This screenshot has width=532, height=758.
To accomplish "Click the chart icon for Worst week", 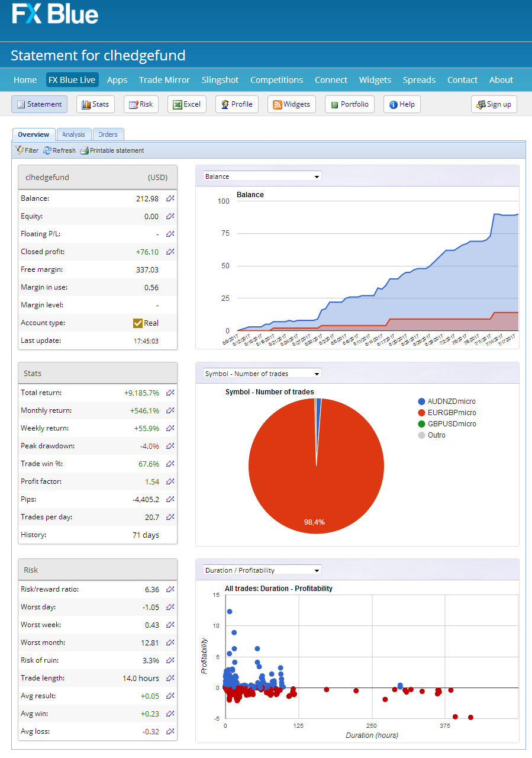I will 170,625.
